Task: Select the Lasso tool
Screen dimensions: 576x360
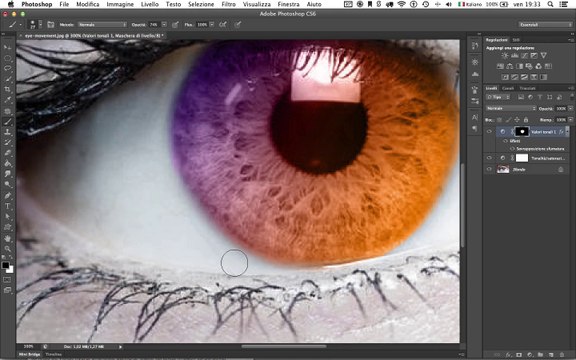Action: (7, 68)
